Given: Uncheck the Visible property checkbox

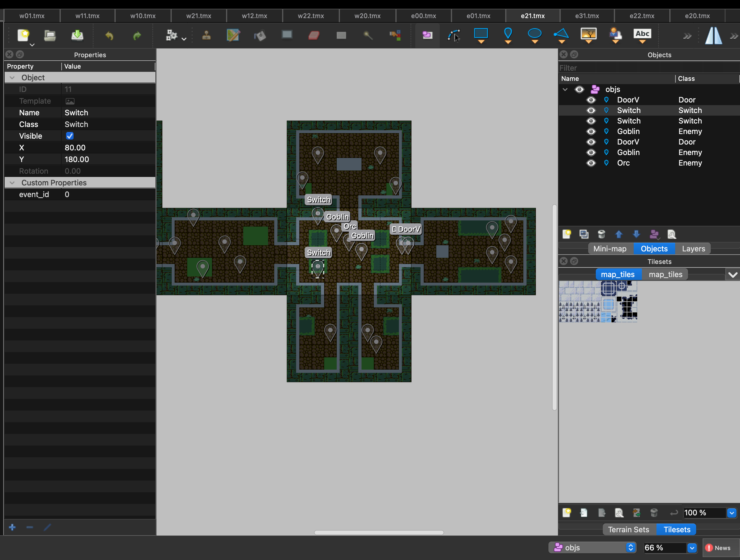Looking at the screenshot, I should click(x=69, y=135).
